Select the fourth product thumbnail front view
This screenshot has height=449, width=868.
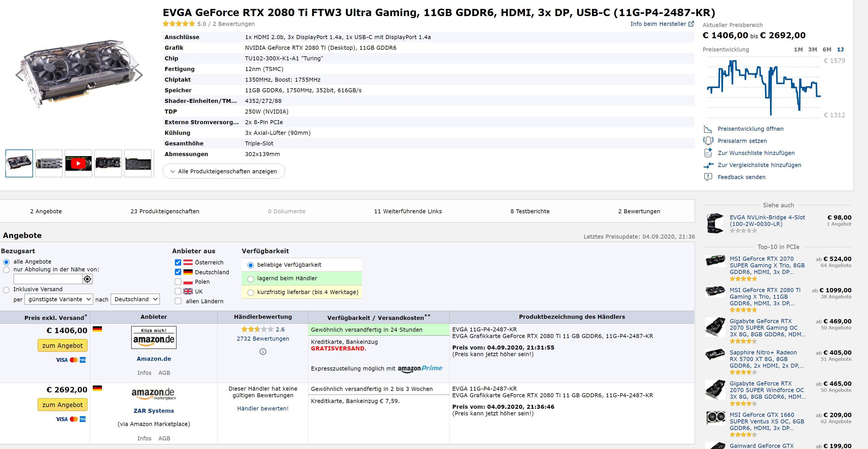point(108,164)
